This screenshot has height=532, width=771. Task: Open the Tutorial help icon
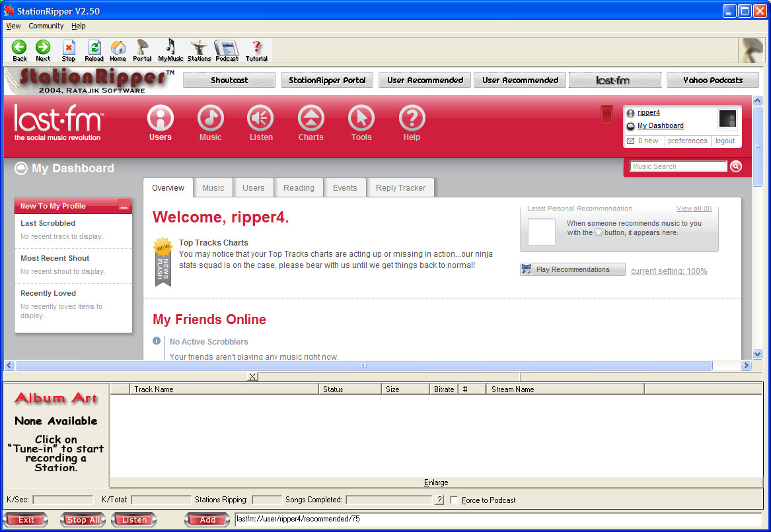point(257,51)
